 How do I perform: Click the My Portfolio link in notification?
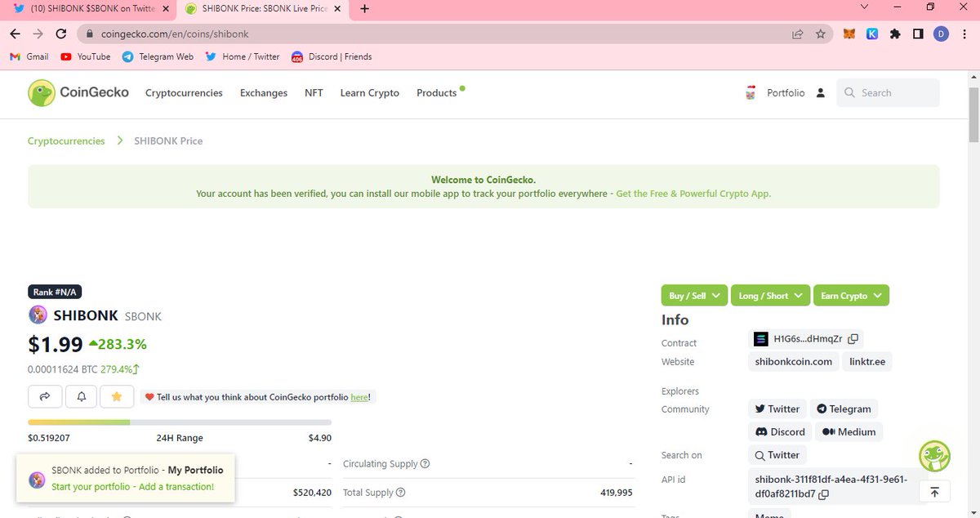pyautogui.click(x=195, y=470)
